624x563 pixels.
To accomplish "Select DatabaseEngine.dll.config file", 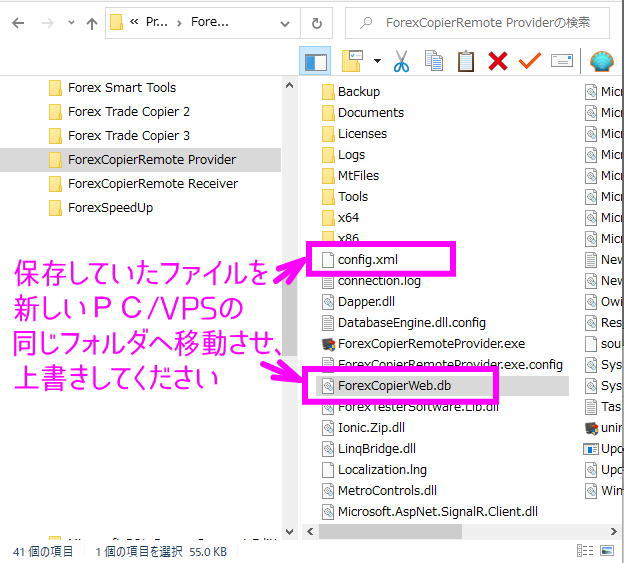I will pyautogui.click(x=404, y=323).
